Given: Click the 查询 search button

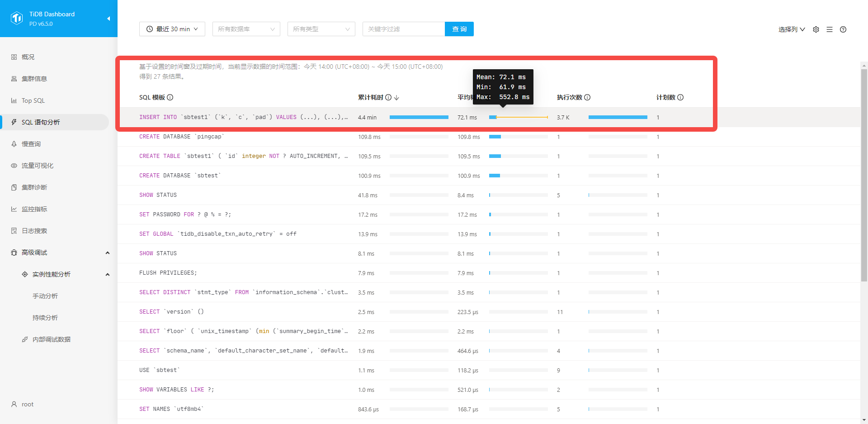Looking at the screenshot, I should [x=459, y=29].
